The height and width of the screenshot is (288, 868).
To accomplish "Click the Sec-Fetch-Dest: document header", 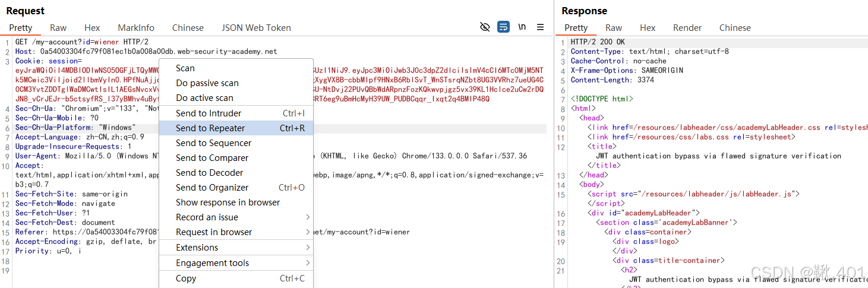I will pyautogui.click(x=65, y=223).
